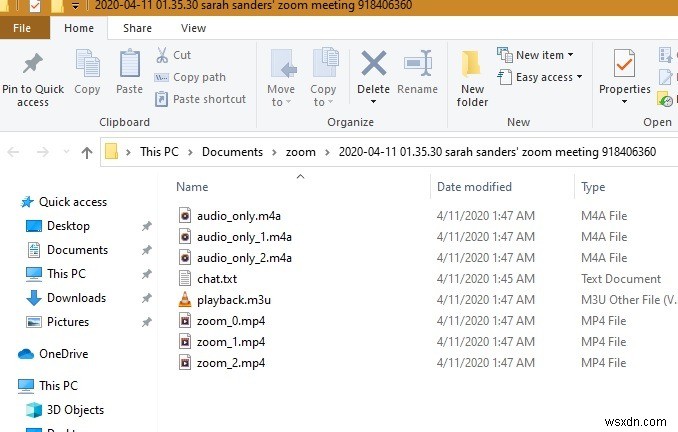Click Text Document type cell of chat.txt
This screenshot has height=432, width=678.
[621, 279]
